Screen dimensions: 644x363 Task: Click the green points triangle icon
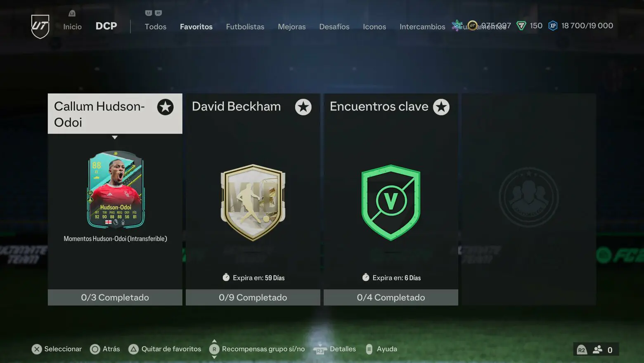point(521,26)
